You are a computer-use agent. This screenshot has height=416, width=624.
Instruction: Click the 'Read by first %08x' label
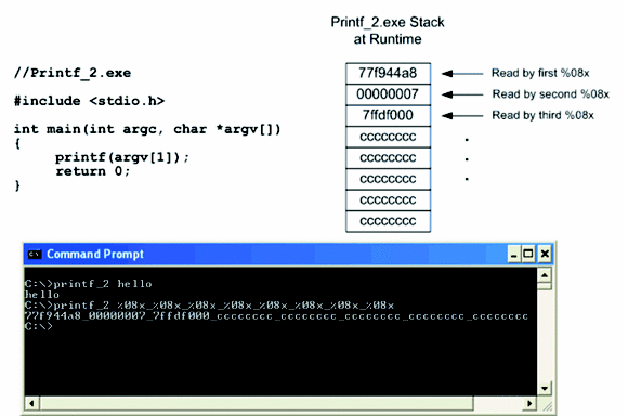542,73
